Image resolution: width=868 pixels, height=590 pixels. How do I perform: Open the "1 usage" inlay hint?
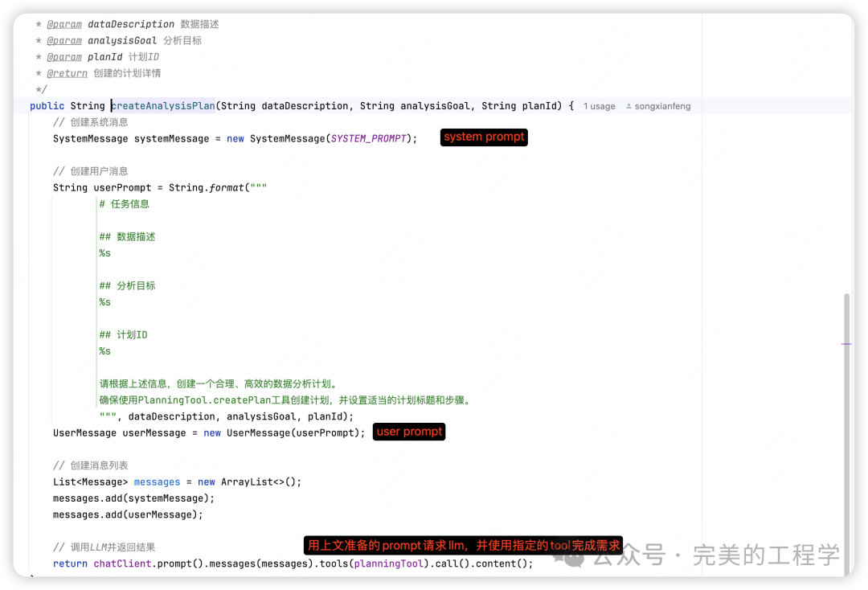599,106
